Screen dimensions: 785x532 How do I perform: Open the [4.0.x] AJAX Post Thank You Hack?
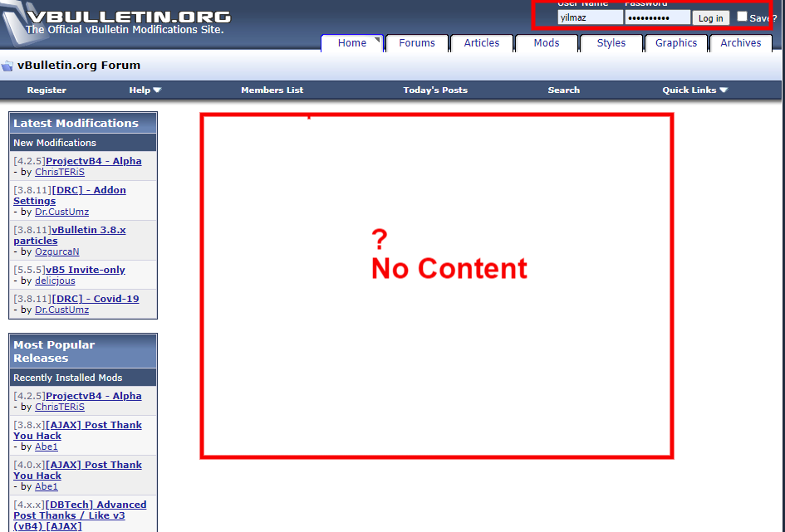click(77, 471)
